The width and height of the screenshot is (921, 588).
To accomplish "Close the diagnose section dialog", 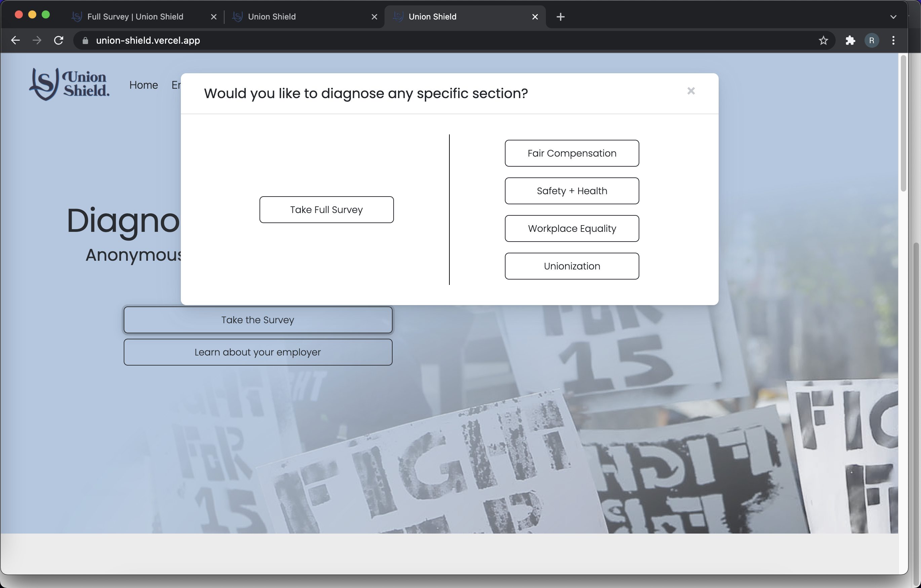I will coord(691,91).
